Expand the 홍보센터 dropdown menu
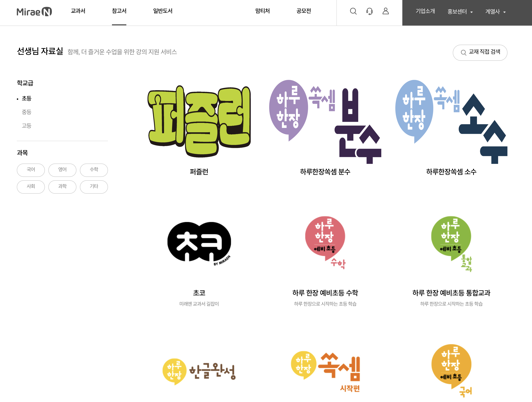This screenshot has width=532, height=402. pos(460,12)
